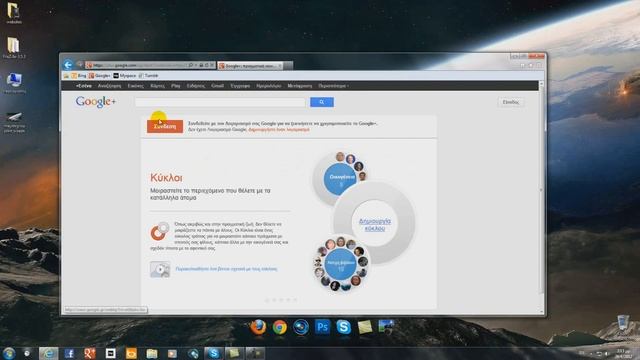Click the Είσοδος button at top right
Screen dimensions: 640x360
tap(511, 102)
